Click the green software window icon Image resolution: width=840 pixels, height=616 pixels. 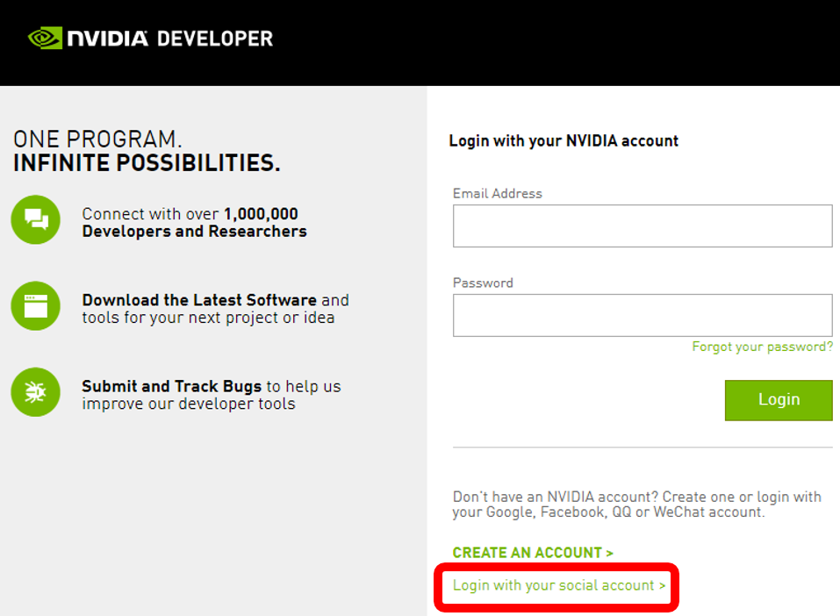[36, 306]
